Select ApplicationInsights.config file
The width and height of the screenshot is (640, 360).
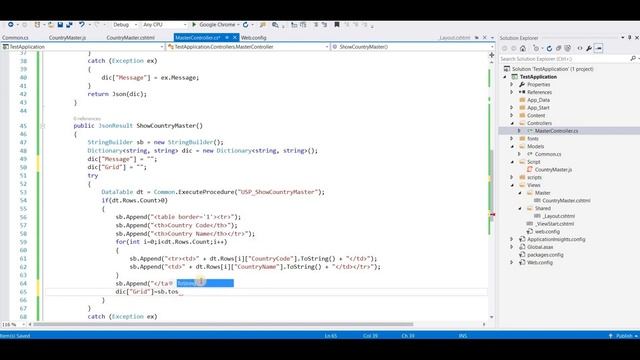tap(556, 239)
